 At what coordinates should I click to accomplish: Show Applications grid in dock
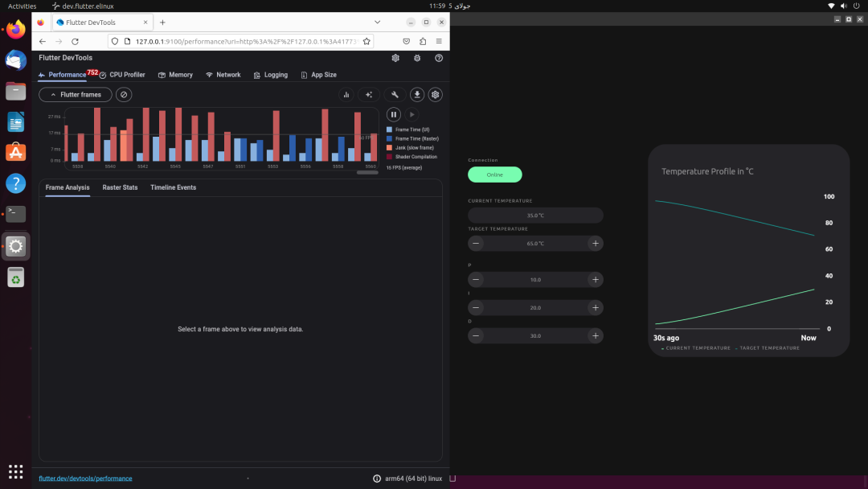coord(15,472)
